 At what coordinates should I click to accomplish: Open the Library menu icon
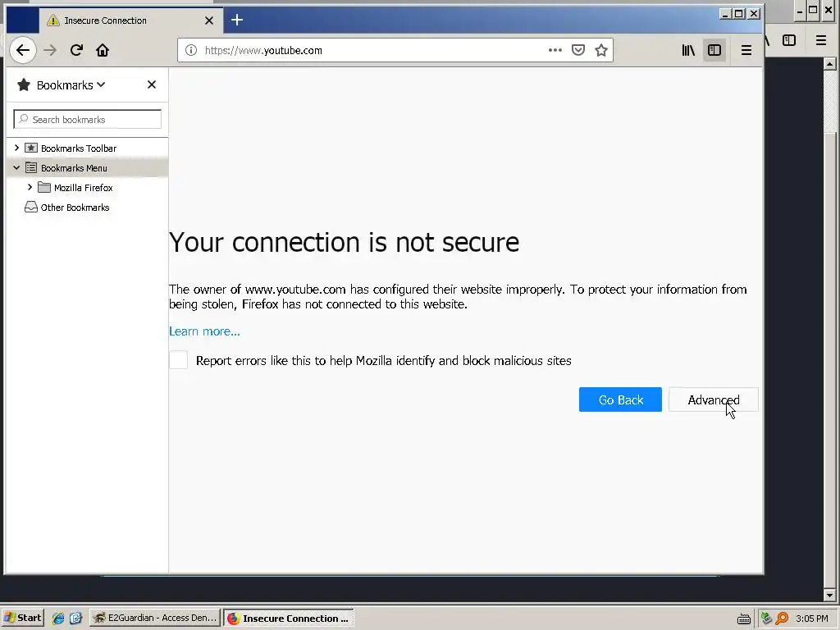[x=688, y=50]
